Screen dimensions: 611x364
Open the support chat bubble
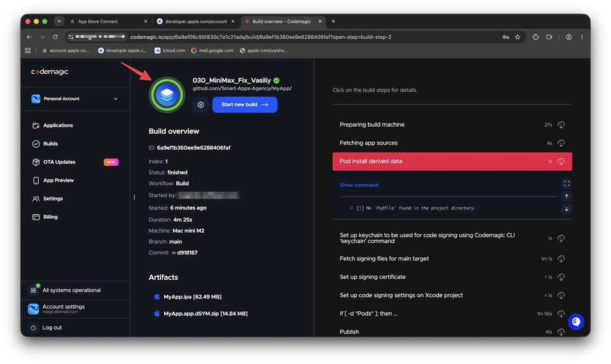coord(576,322)
